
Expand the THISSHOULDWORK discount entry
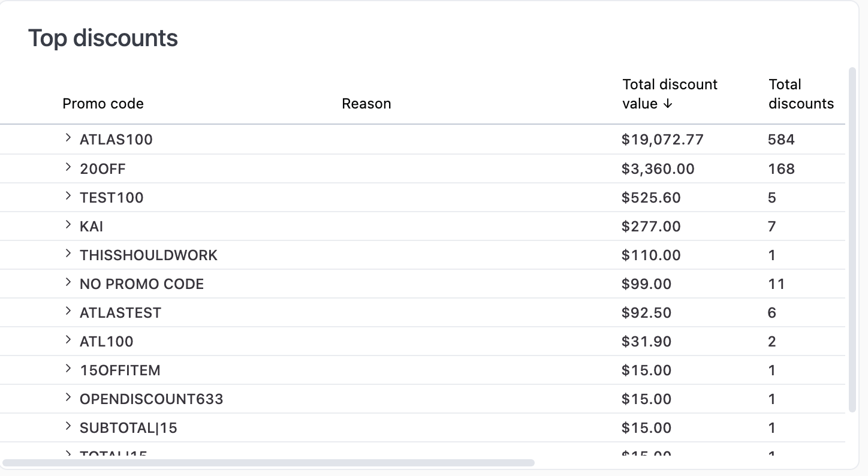pyautogui.click(x=68, y=254)
